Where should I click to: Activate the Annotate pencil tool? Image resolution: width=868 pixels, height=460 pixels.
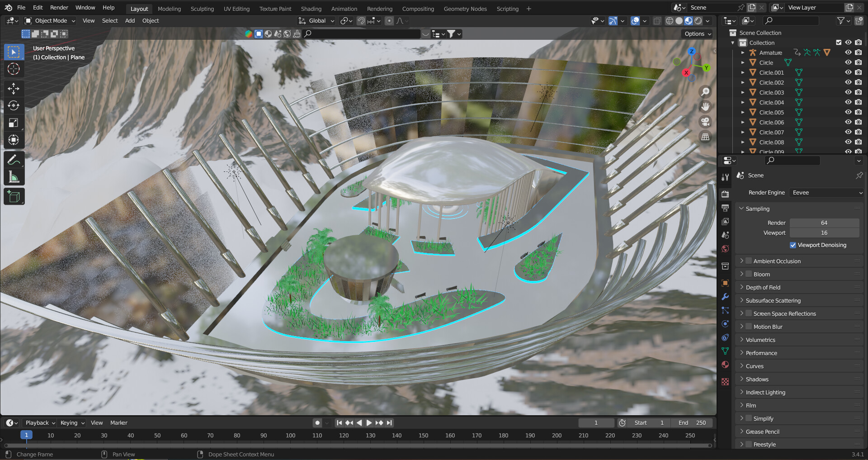tap(14, 160)
